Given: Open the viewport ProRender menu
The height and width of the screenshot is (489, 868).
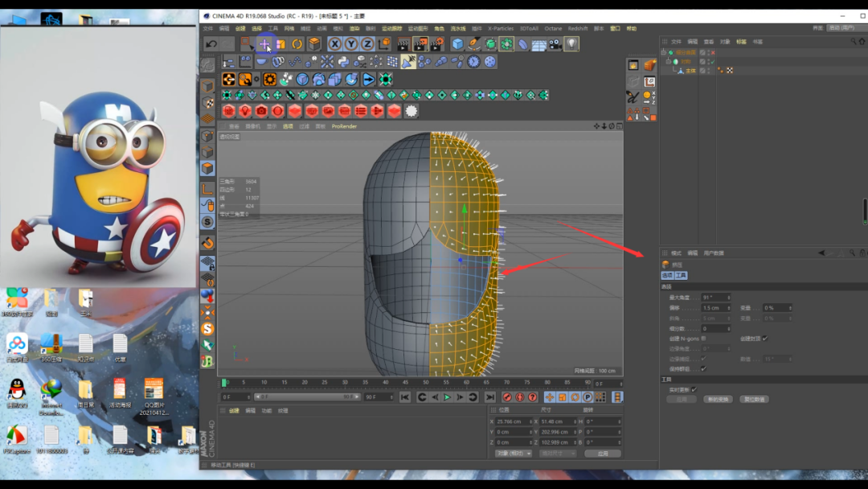Looking at the screenshot, I should (x=344, y=126).
